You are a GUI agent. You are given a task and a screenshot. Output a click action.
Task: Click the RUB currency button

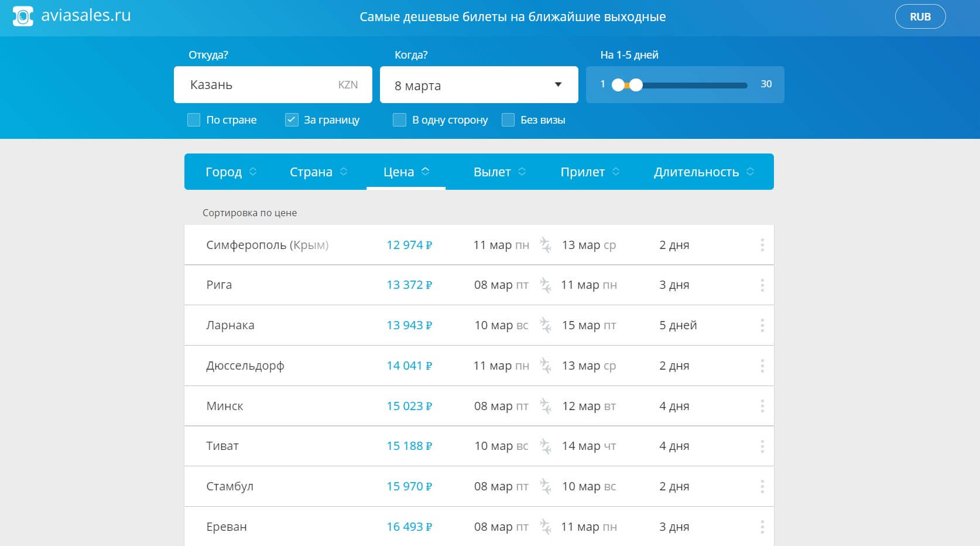pos(920,17)
